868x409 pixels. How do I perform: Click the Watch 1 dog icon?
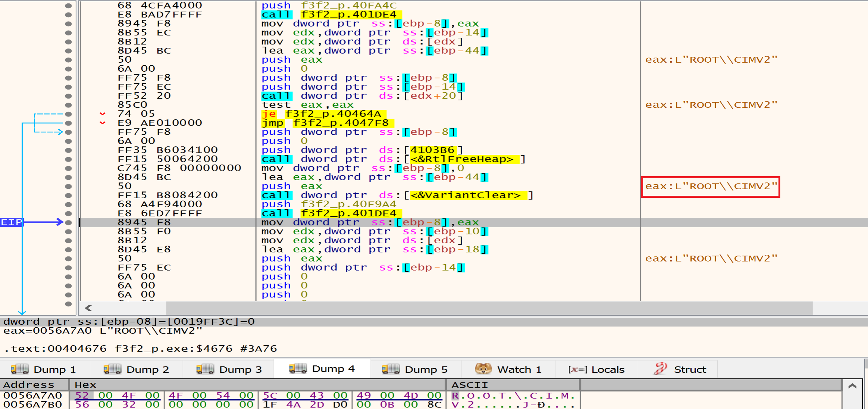tap(483, 369)
